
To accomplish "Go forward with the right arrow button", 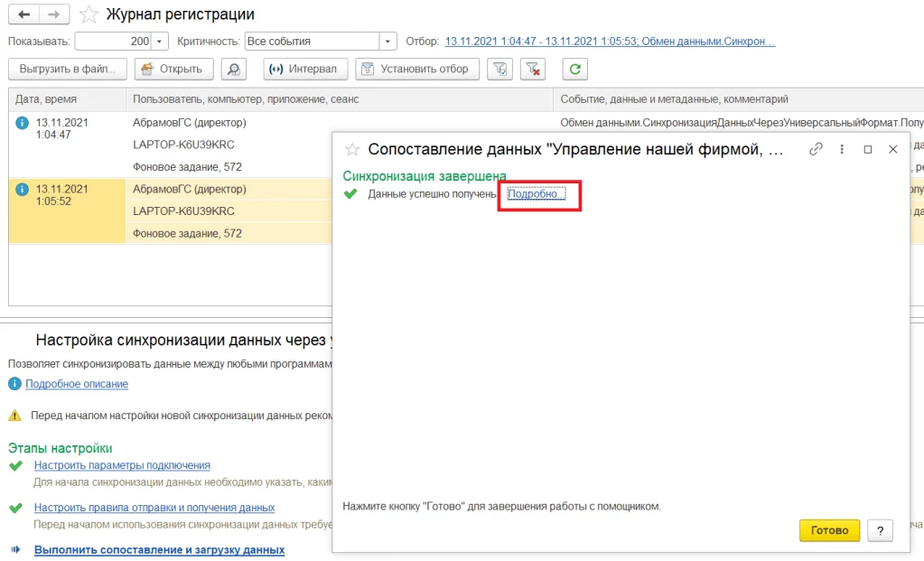I will point(54,14).
